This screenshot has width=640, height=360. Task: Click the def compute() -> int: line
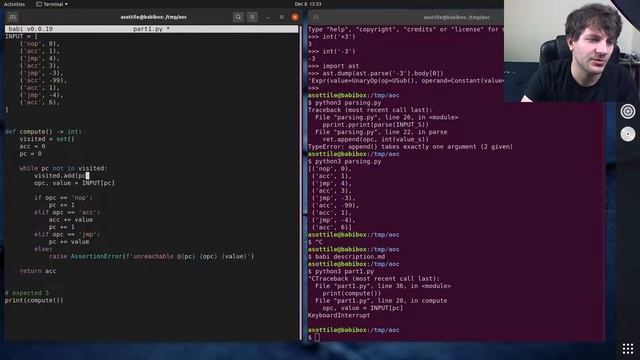44,132
